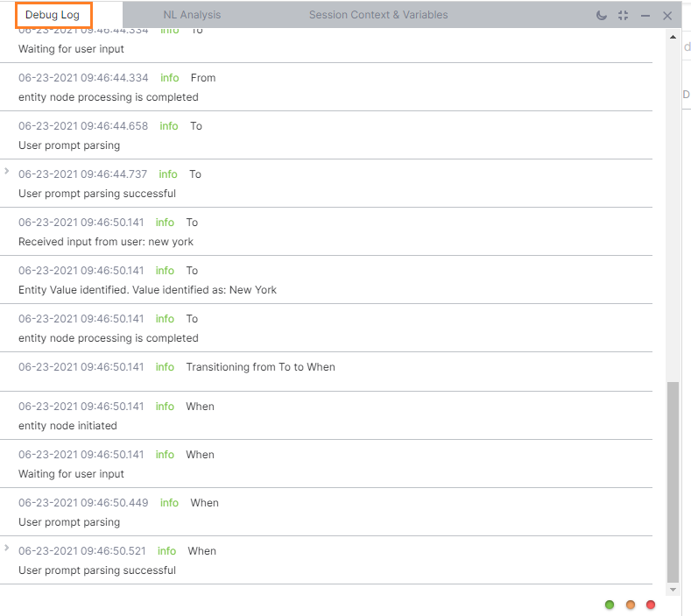This screenshot has height=616, width=691.
Task: Expand the 09:46:44.737 parsing successful entry
Action: click(x=7, y=171)
